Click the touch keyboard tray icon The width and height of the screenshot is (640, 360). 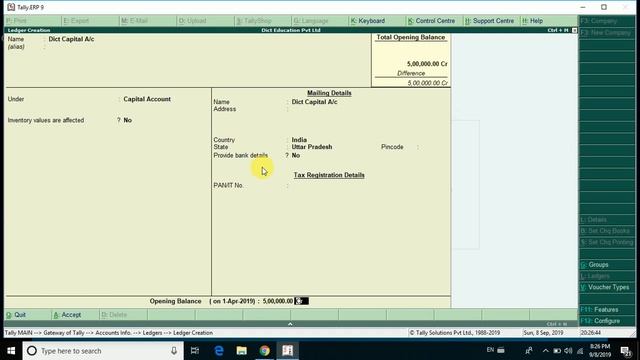coord(501,350)
